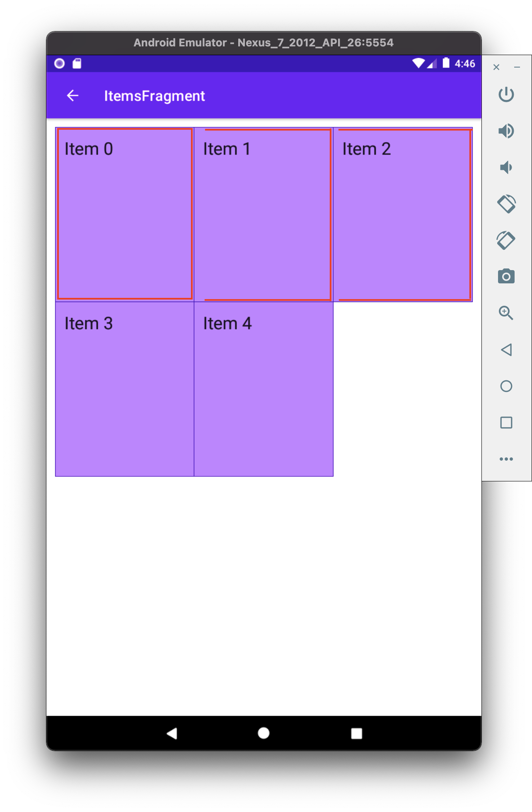This screenshot has width=532, height=812.
Task: Tap the Android navigation bar recents button
Action: 356,733
